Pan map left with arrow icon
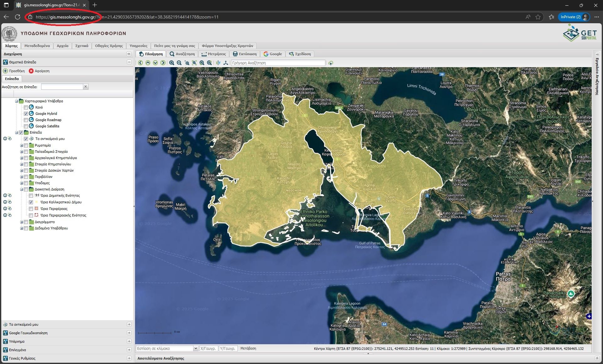The height and width of the screenshot is (364, 603). pyautogui.click(x=140, y=63)
